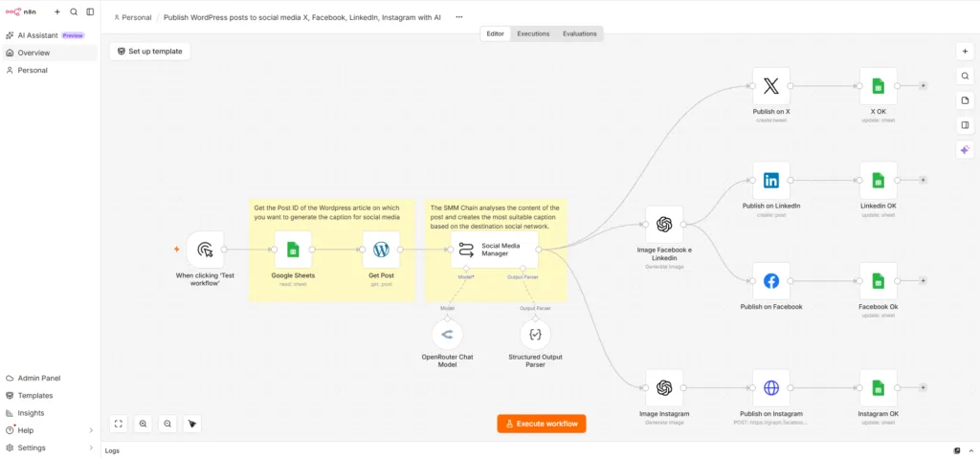Switch to the Executions tab

(x=533, y=33)
